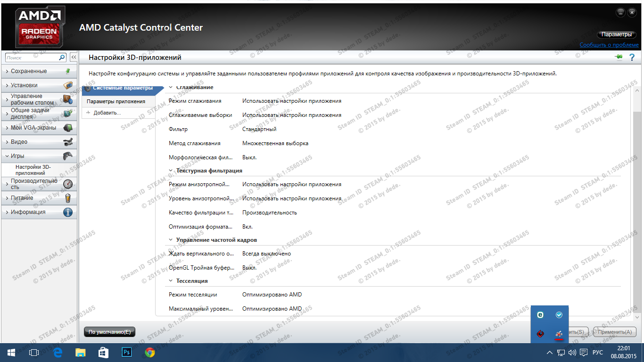Viewport: 644px width, 362px height.
Task: Open Task View on the taskbar
Action: [x=34, y=353]
